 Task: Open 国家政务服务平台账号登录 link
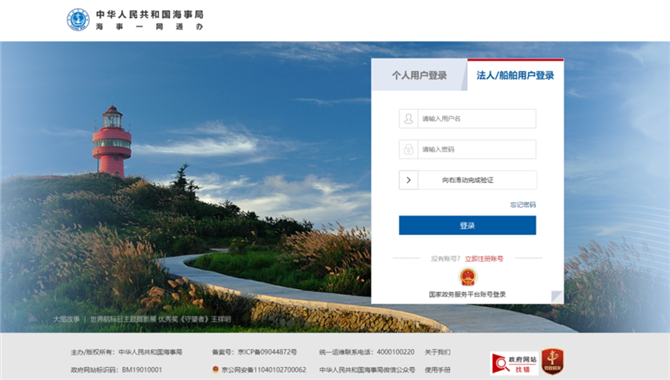[x=467, y=294]
